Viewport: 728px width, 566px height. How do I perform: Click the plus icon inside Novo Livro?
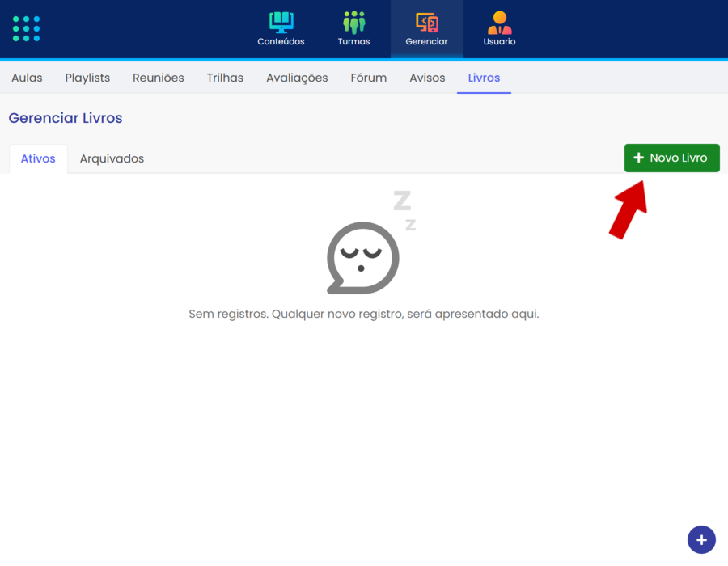[638, 158]
